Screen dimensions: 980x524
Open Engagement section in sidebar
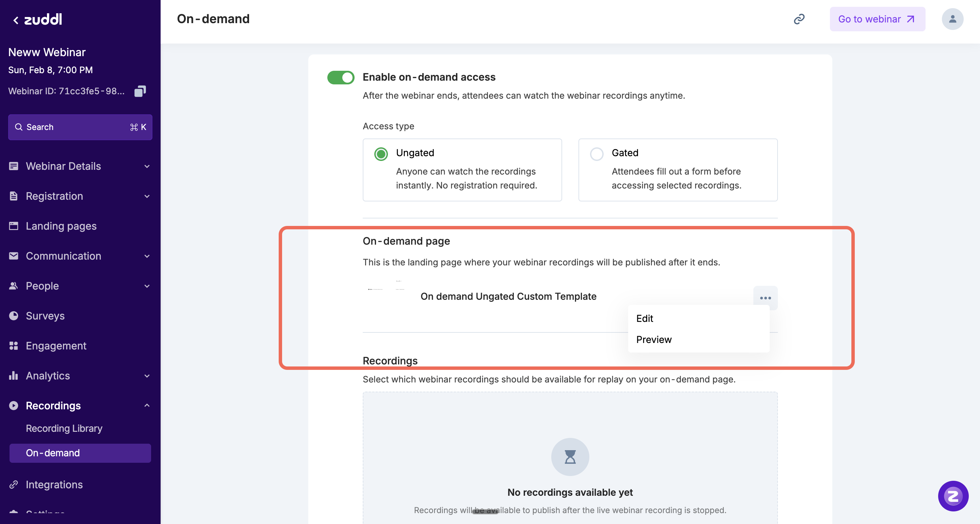pyautogui.click(x=56, y=345)
